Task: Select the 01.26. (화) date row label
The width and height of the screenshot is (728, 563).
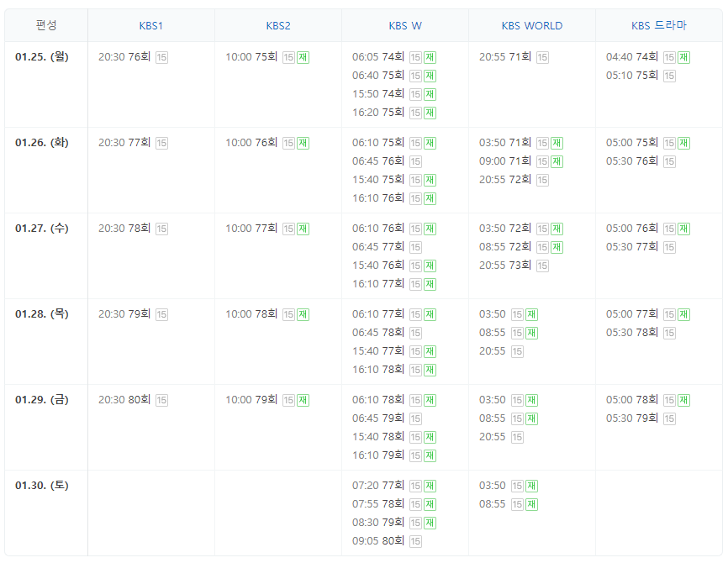Action: click(x=42, y=143)
